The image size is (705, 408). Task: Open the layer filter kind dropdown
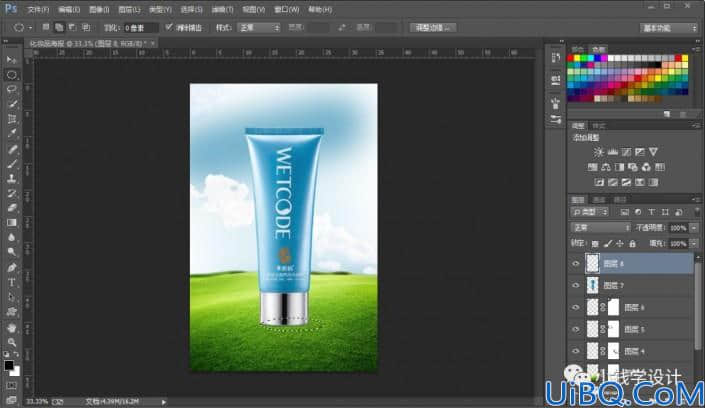(x=590, y=212)
